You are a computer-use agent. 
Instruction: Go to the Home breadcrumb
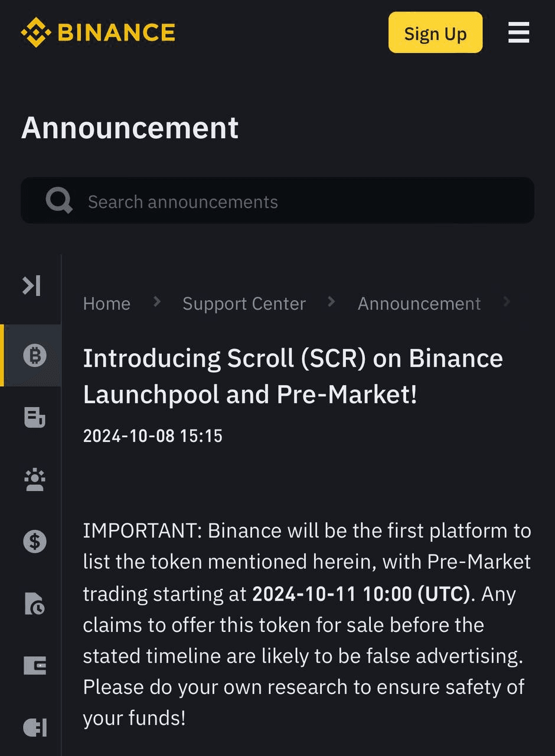click(106, 304)
